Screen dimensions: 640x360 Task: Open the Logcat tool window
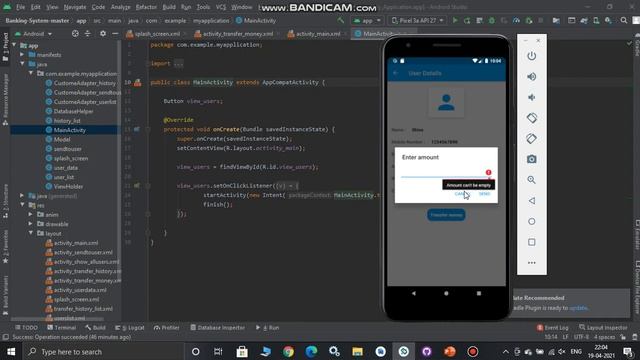(130, 327)
